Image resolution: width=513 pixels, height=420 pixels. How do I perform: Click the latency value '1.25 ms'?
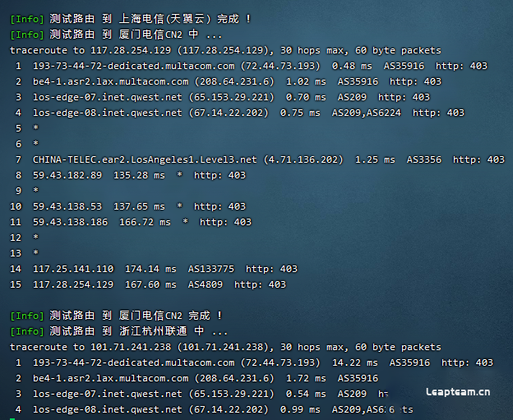[375, 159]
